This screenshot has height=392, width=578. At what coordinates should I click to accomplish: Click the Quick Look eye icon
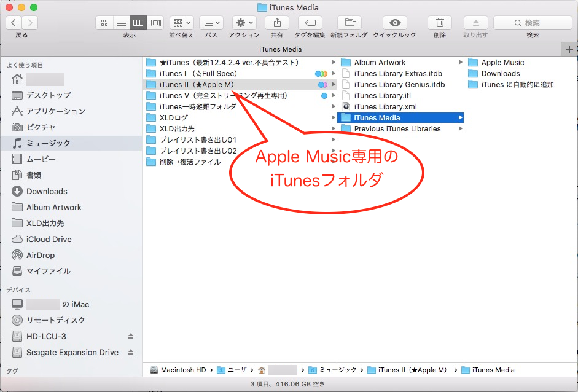[x=394, y=23]
